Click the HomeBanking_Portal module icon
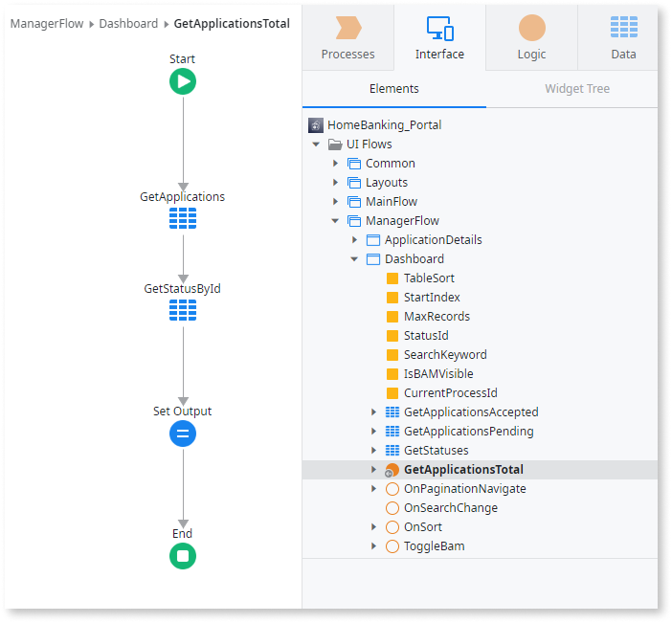Screen dimensions: 672x623 click(x=316, y=125)
